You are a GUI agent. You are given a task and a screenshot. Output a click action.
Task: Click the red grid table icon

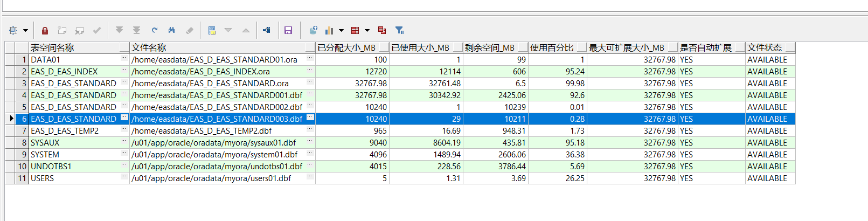(x=355, y=31)
